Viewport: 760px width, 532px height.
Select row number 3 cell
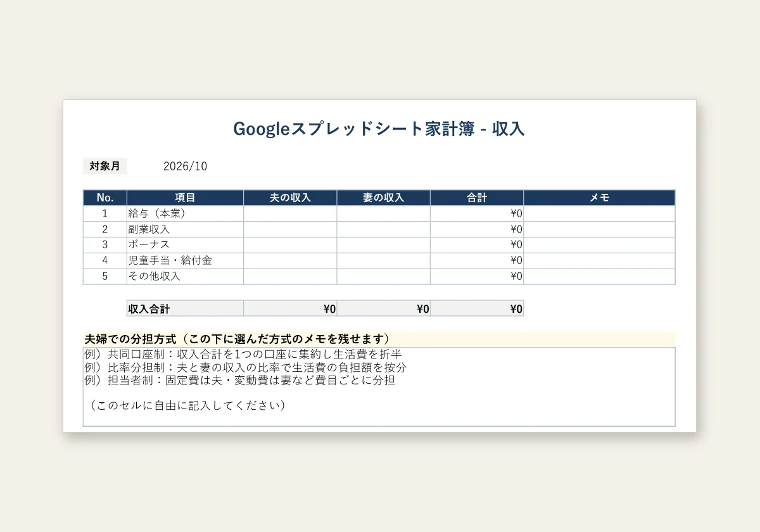[x=105, y=245]
